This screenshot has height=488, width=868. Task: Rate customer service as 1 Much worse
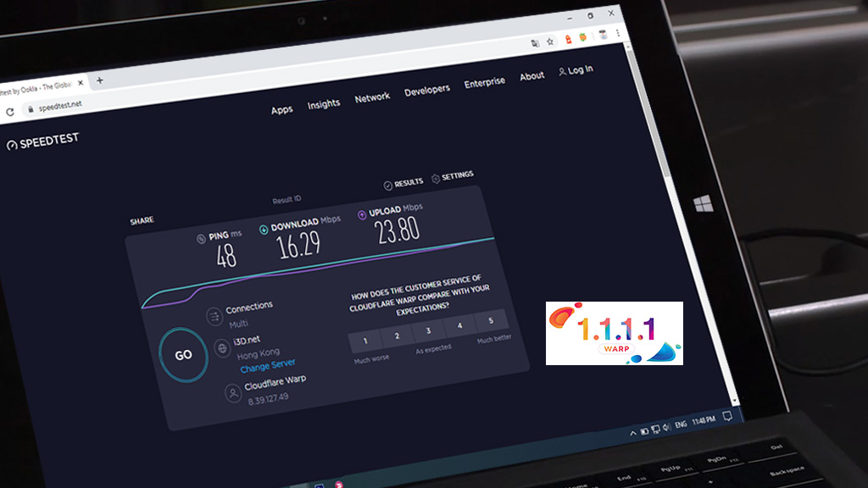coord(365,341)
